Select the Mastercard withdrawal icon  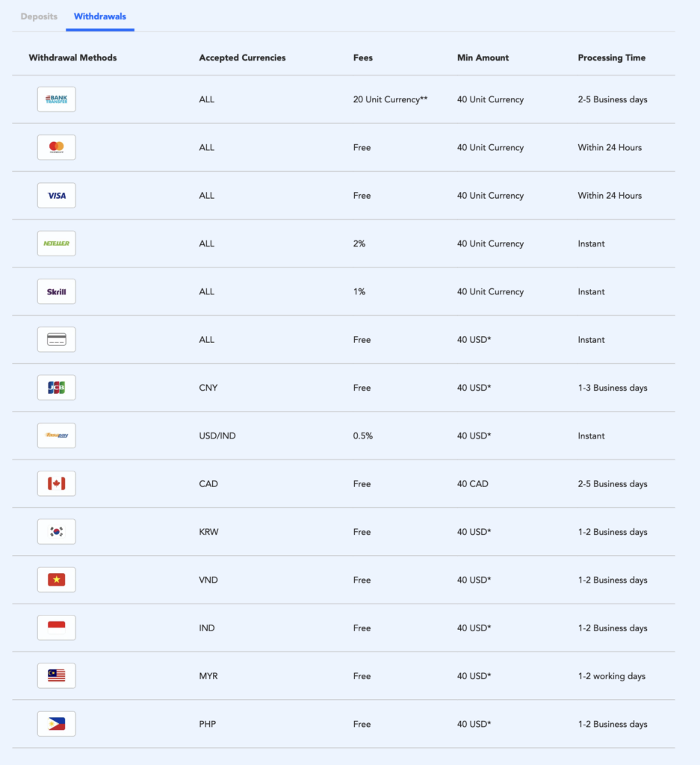click(57, 147)
